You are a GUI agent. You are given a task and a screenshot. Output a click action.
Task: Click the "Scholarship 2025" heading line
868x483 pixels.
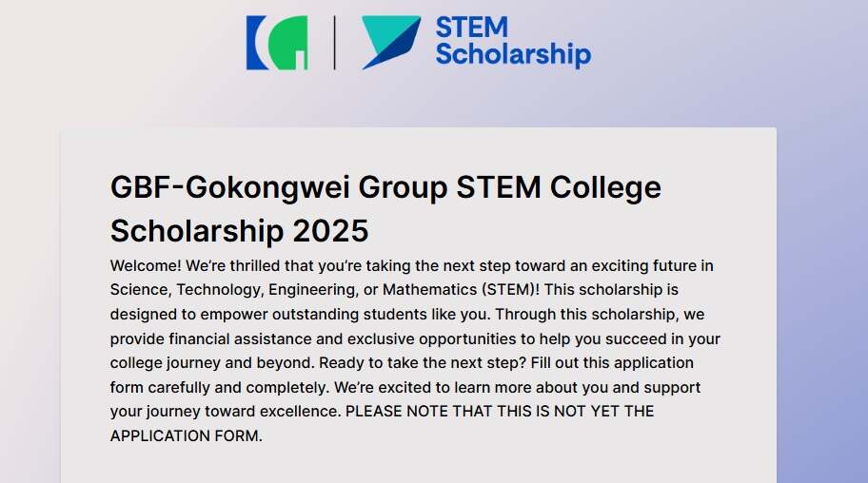coord(239,231)
